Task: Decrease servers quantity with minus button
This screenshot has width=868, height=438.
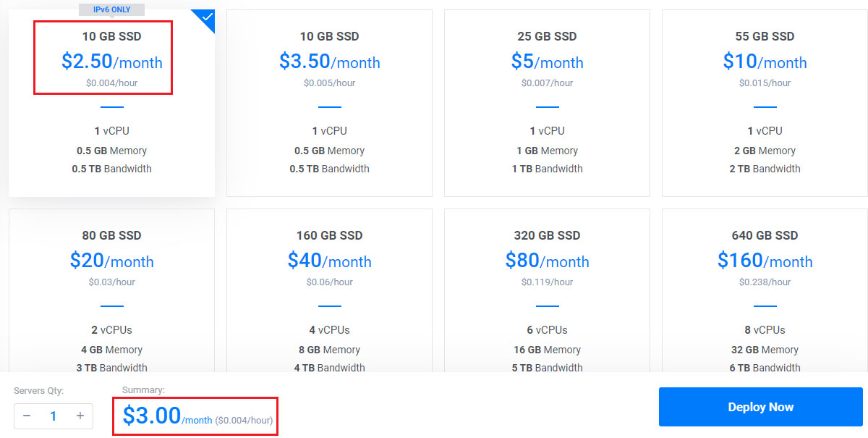Action: (27, 416)
